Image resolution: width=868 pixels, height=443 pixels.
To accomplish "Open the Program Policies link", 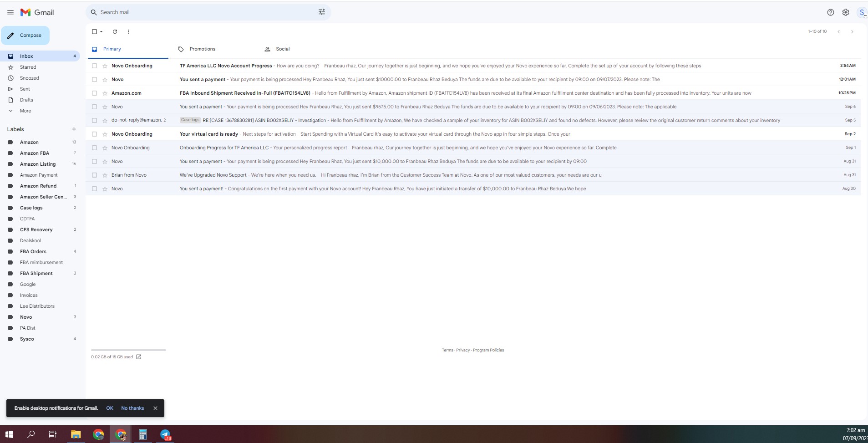I will tap(488, 350).
